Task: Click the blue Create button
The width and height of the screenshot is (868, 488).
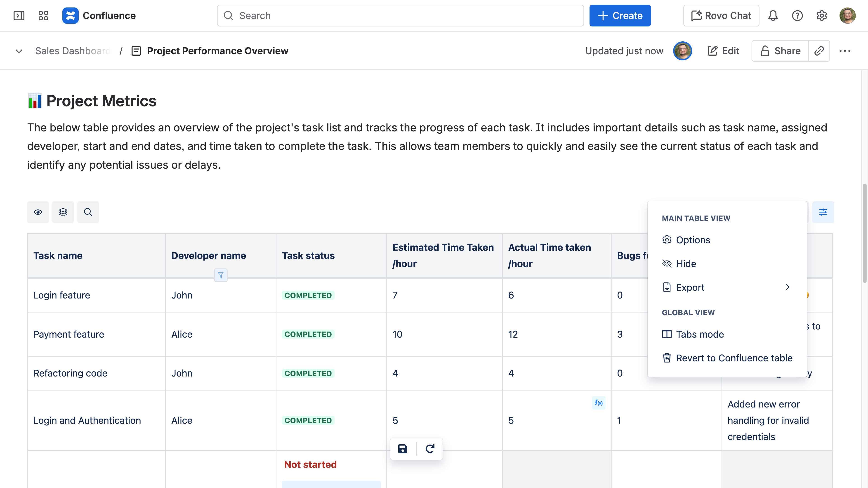Action: pyautogui.click(x=620, y=16)
